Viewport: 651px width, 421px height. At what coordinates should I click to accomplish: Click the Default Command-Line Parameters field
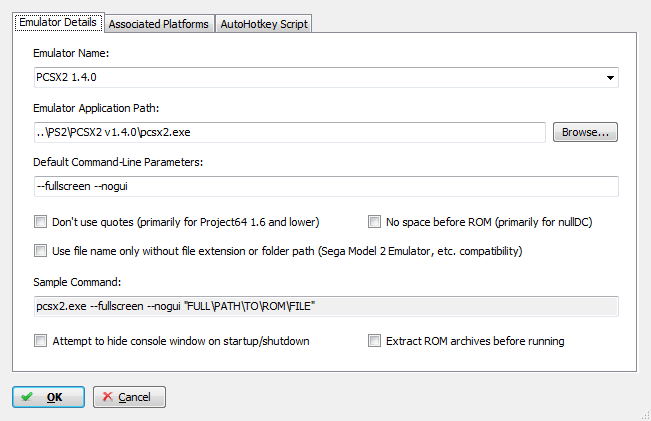[326, 186]
